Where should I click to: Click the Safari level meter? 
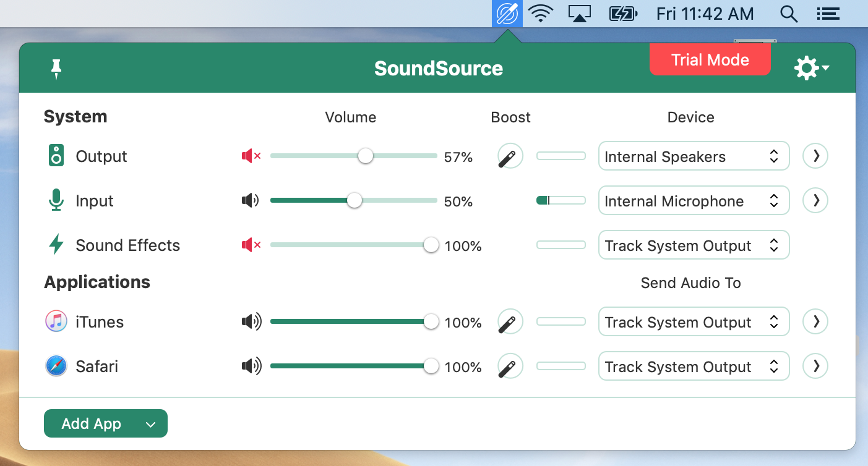pyautogui.click(x=561, y=366)
